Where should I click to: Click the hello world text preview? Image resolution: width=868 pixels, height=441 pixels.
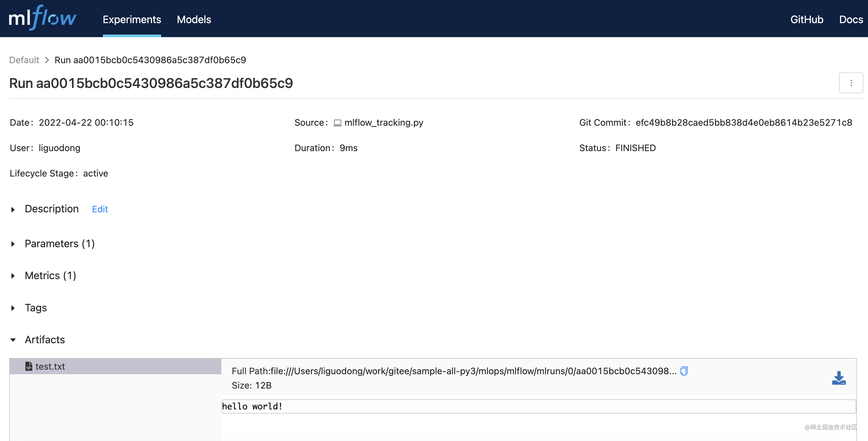[252, 406]
